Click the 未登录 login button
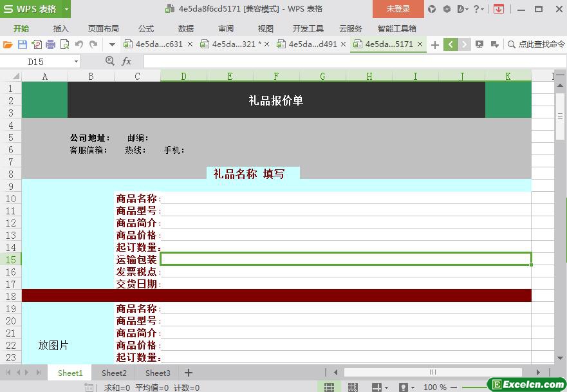 tap(398, 9)
